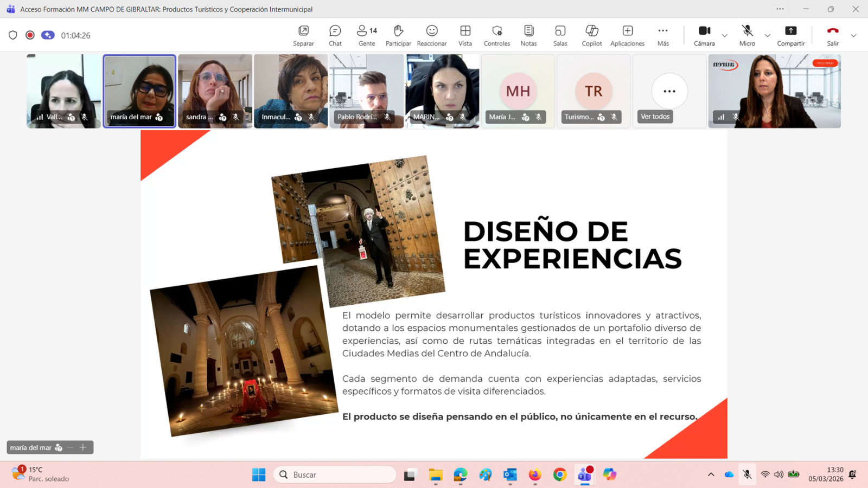The height and width of the screenshot is (488, 868).
Task: Click the Separar pop-out icon
Action: click(x=303, y=35)
